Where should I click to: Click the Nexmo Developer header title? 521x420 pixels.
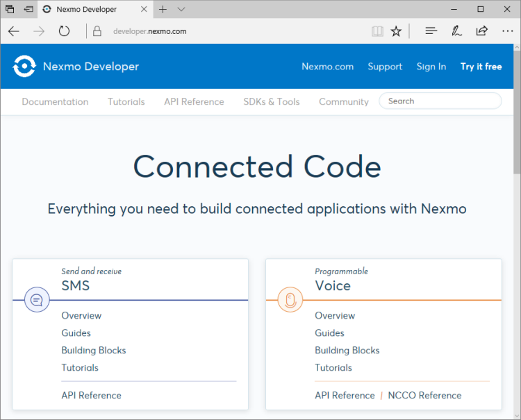pos(91,67)
